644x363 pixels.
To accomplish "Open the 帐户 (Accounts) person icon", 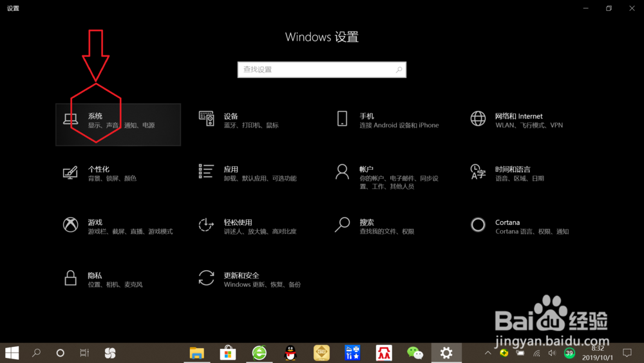I will pyautogui.click(x=342, y=172).
